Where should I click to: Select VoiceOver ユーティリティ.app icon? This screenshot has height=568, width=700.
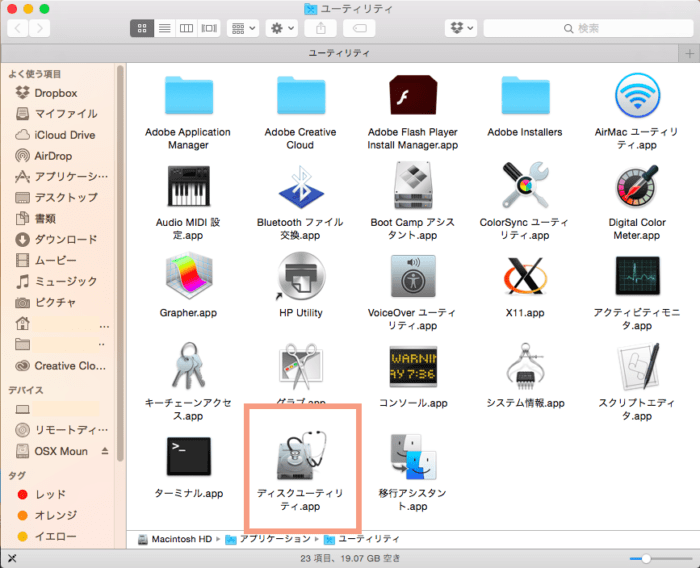(x=413, y=276)
